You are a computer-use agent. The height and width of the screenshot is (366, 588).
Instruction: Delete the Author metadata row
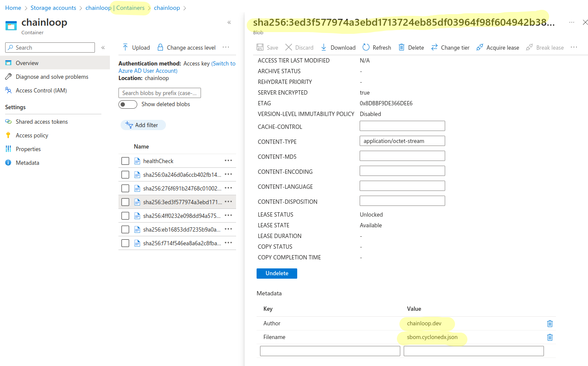(x=550, y=324)
